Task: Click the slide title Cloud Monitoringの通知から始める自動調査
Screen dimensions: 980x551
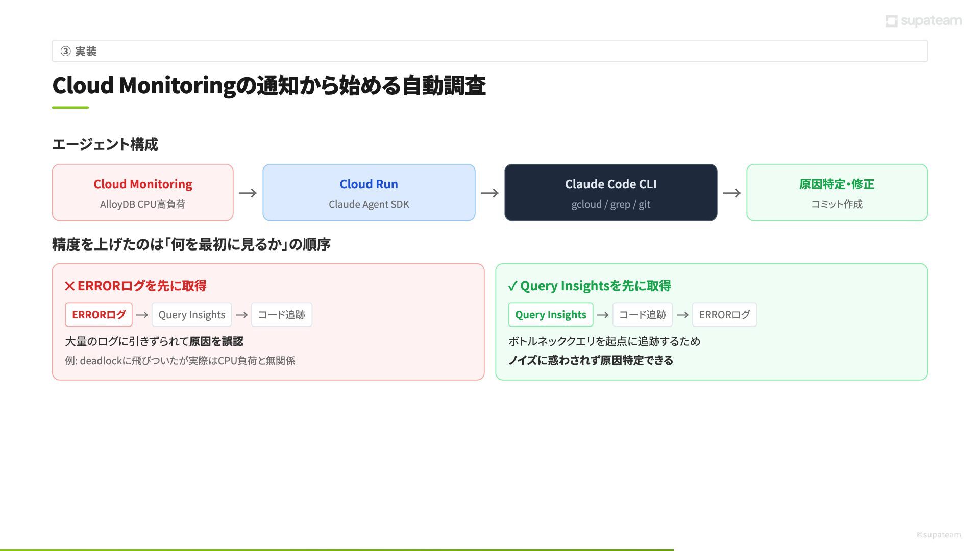Action: [x=269, y=86]
